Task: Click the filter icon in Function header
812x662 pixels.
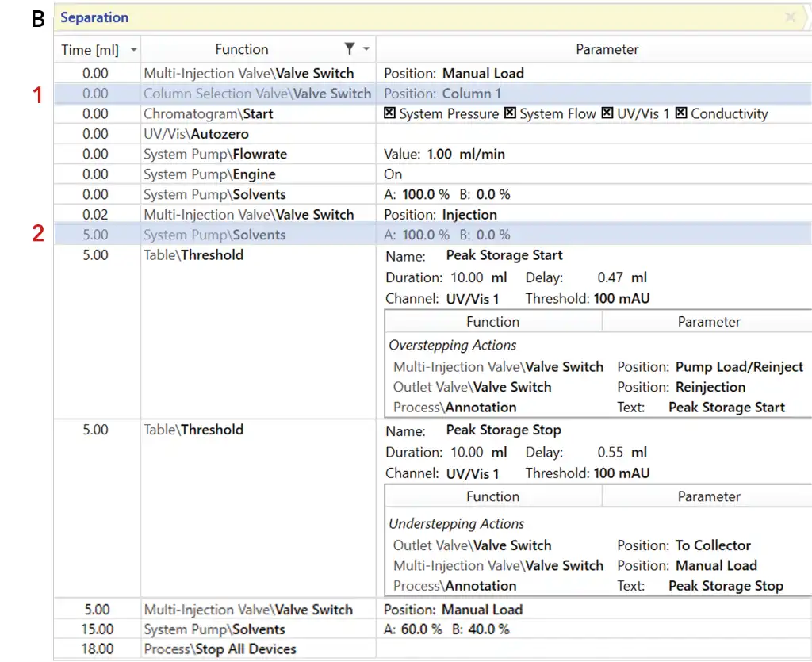Action: coord(350,49)
